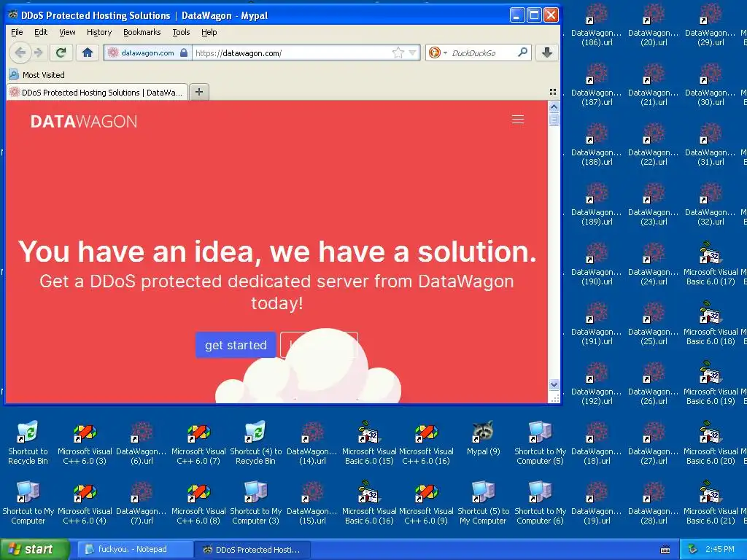Click the page scrollbar down arrow

coord(554,384)
